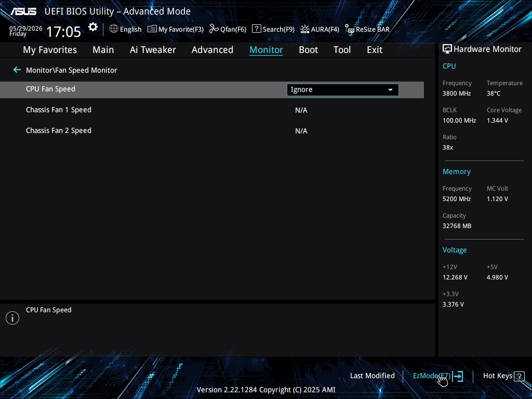Click the globe language icon
Image resolution: width=532 pixels, height=399 pixels.
(x=114, y=29)
